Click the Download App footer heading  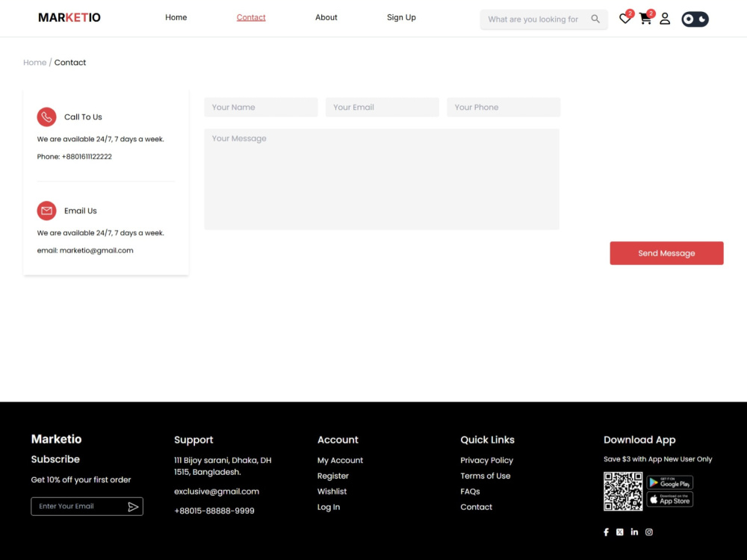tap(639, 440)
